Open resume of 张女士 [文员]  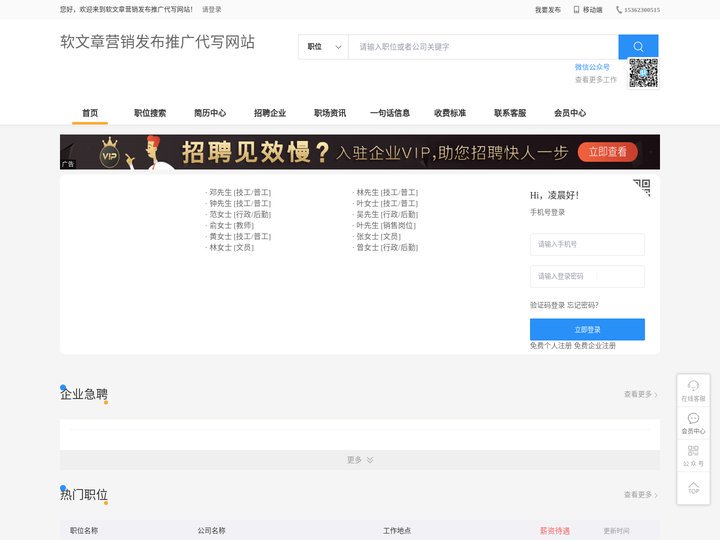coord(378,236)
